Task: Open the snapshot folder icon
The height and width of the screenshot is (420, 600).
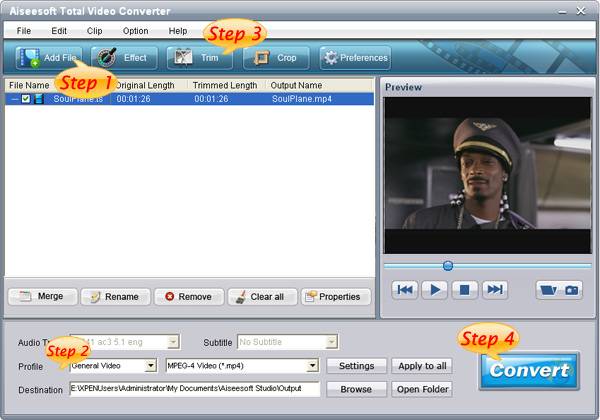Action: point(548,290)
